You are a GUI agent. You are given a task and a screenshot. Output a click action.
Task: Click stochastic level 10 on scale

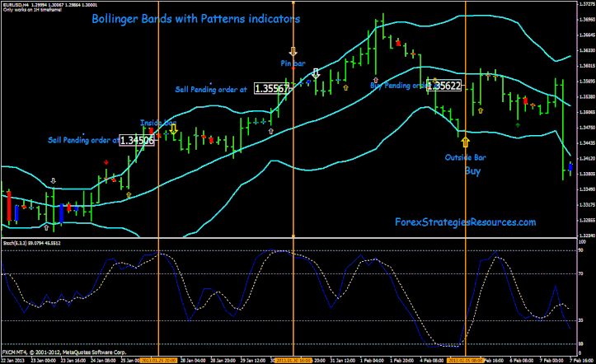click(581, 344)
